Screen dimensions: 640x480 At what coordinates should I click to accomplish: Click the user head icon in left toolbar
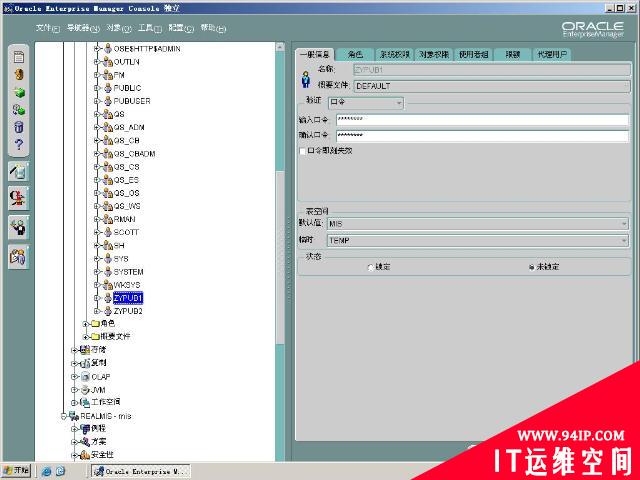pos(19,75)
